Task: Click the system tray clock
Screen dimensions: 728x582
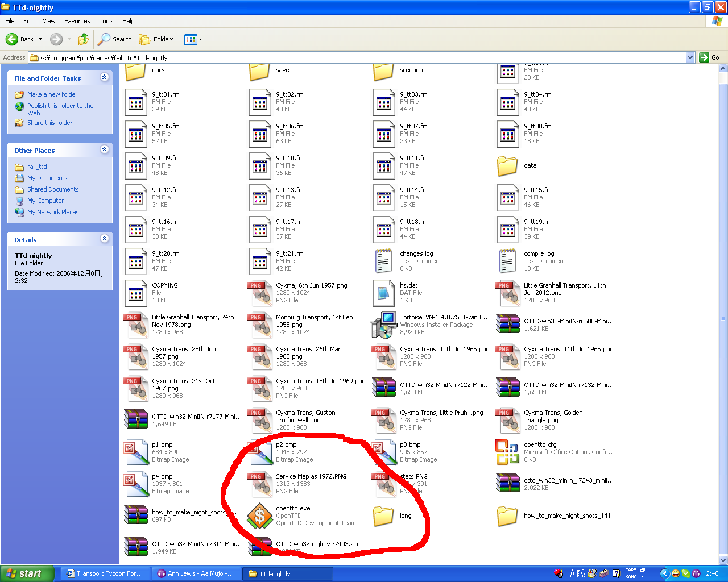Action: point(712,573)
